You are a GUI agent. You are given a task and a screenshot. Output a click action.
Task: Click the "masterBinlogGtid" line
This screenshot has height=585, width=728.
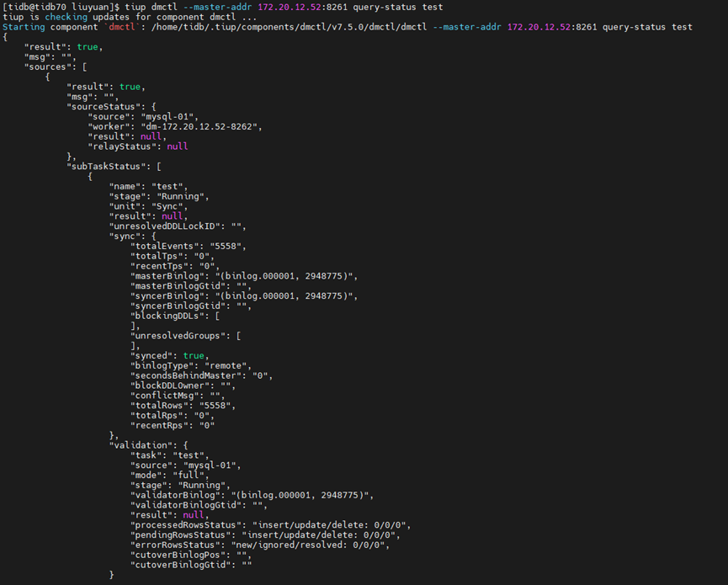click(x=191, y=286)
